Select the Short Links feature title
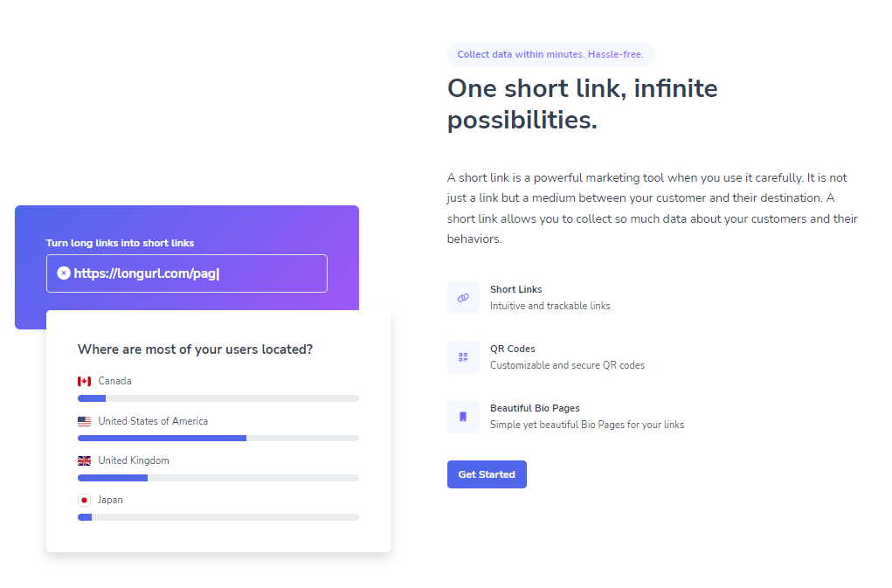Image resolution: width=892 pixels, height=588 pixels. [x=516, y=289]
